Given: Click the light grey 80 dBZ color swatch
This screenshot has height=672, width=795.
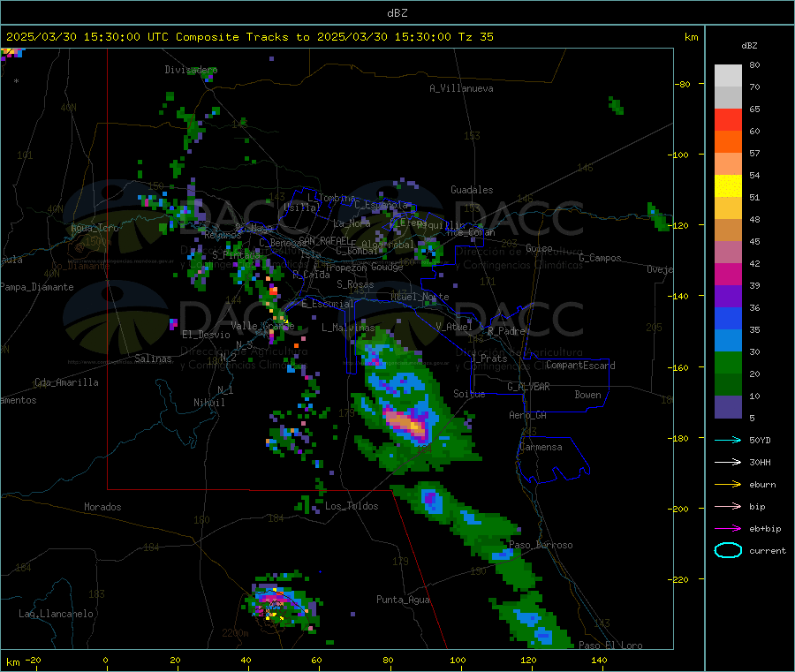Looking at the screenshot, I should pyautogui.click(x=728, y=76).
